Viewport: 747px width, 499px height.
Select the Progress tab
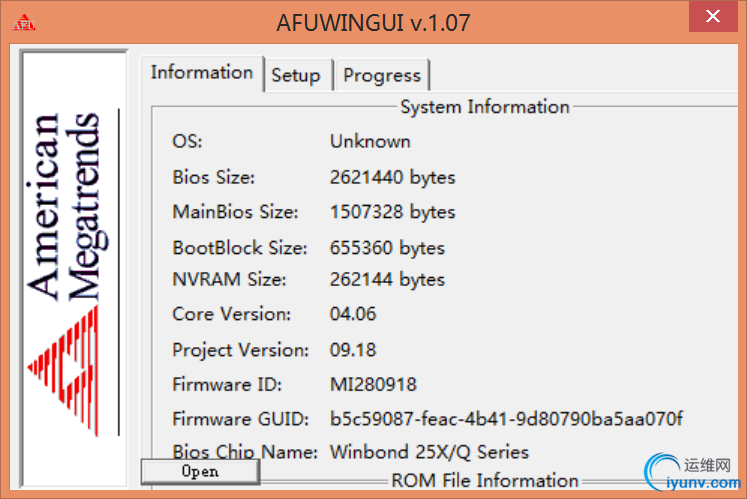click(x=382, y=75)
